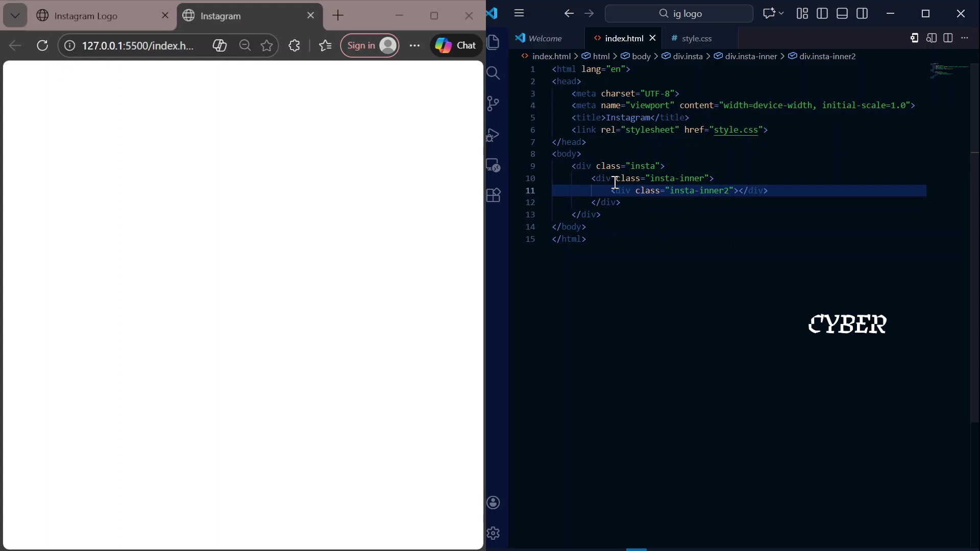Viewport: 980px width, 551px height.
Task: Toggle the bottom panel visibility
Action: coord(843,13)
